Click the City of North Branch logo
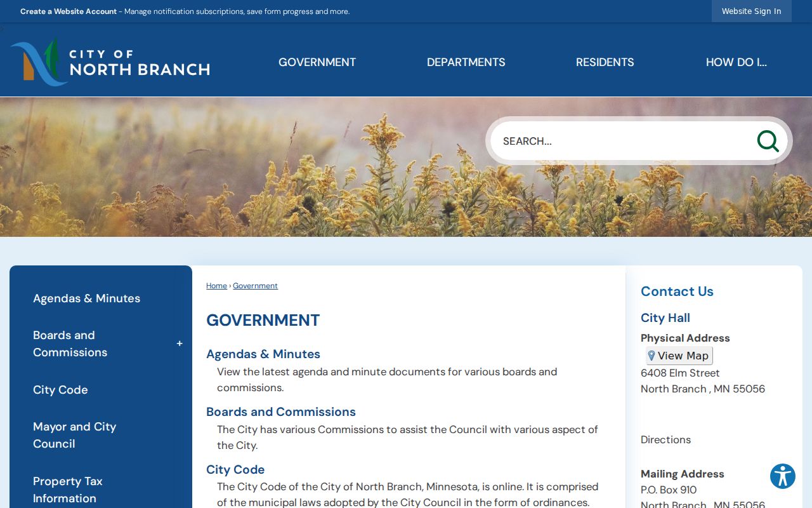Screen dimensions: 812x508 pos(110,62)
